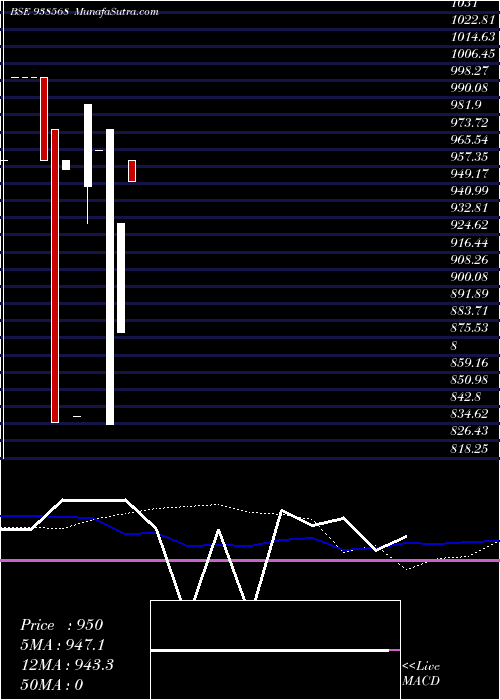Click the small red candlestick near 950
Image resolution: width=500 pixels, height=700 pixels.
point(132,171)
